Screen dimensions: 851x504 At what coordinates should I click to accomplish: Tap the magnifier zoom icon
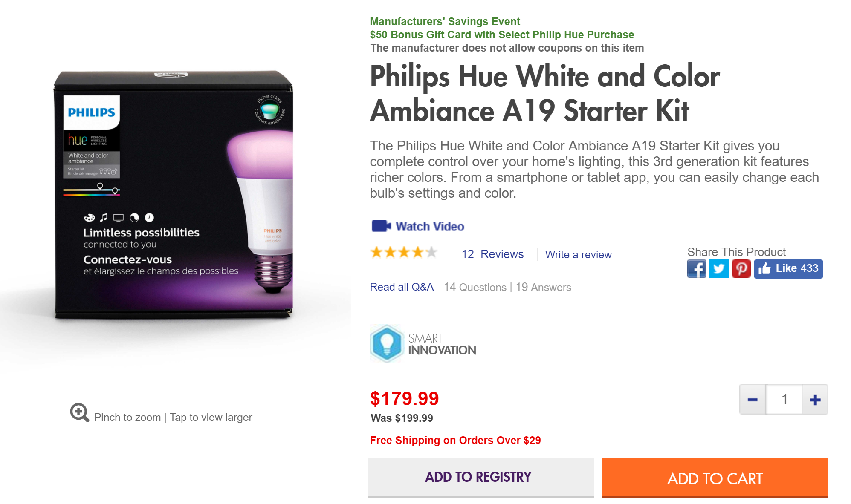click(x=80, y=412)
